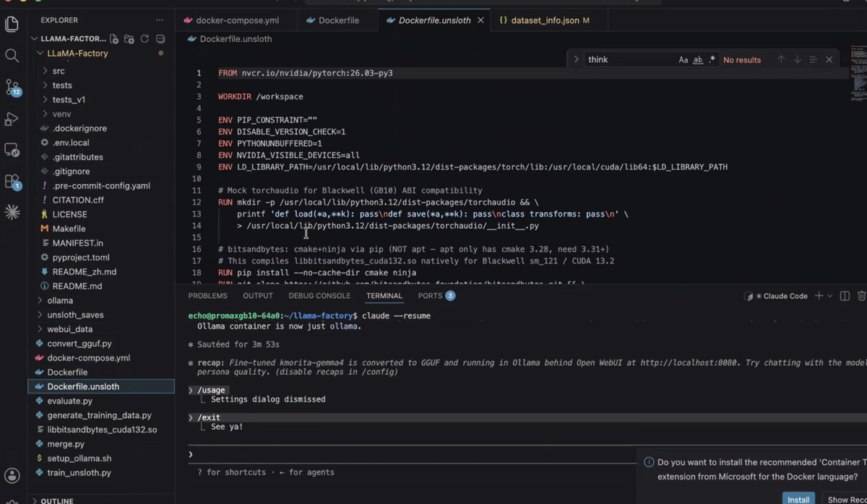
Task: Open .dockerignore in Explorer
Action: (x=79, y=129)
